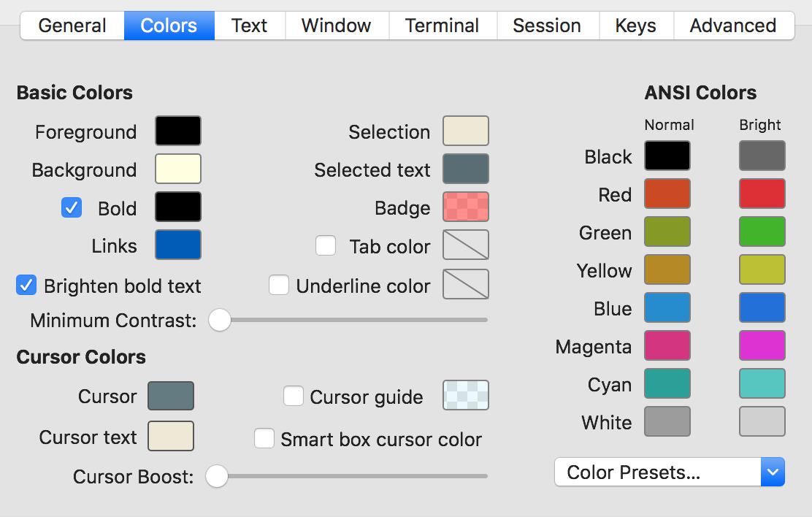Open the Badge color well
This screenshot has height=517, width=812.
pyautogui.click(x=465, y=207)
